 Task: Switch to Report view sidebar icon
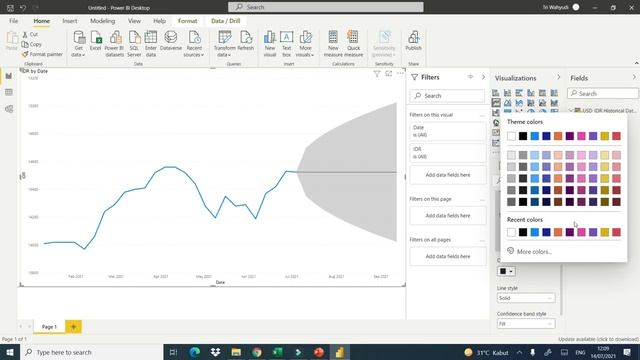coord(9,76)
